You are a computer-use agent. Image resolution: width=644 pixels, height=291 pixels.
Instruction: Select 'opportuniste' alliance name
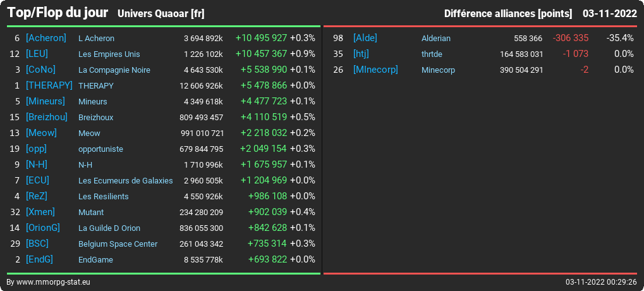(x=100, y=149)
